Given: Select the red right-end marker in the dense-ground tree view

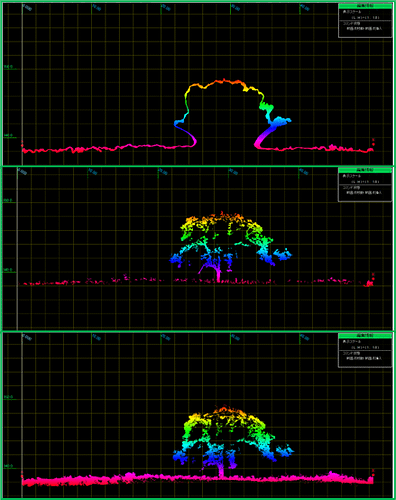Looking at the screenshot, I should click(373, 472).
